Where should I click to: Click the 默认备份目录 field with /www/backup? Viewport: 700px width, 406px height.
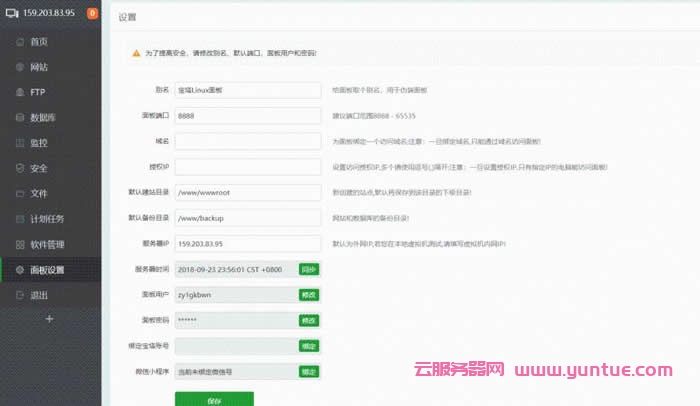click(247, 218)
